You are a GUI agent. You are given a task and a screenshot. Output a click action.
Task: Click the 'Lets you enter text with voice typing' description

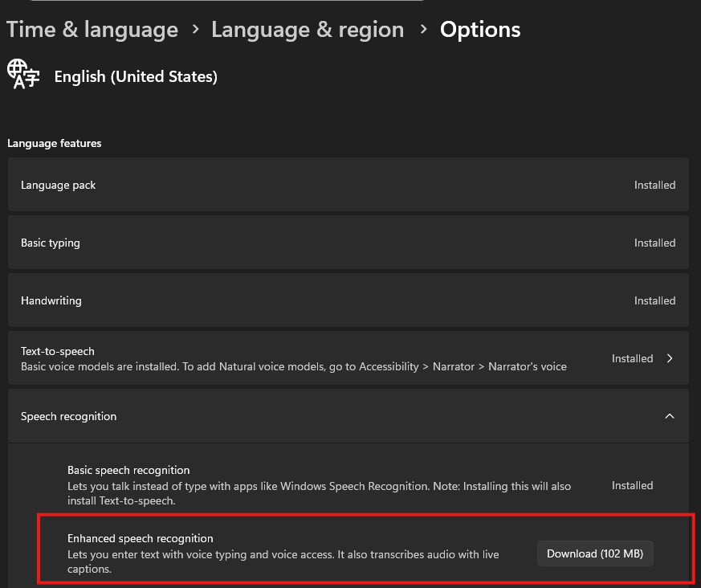click(283, 561)
